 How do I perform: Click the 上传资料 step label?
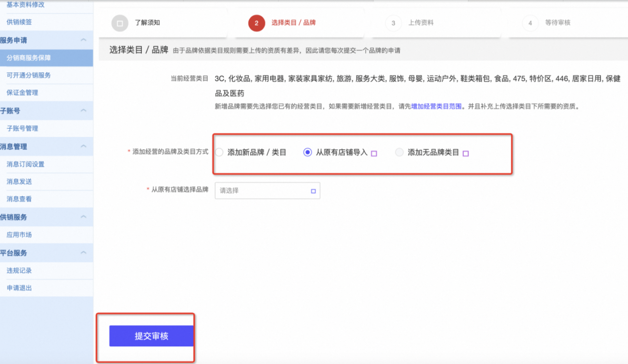click(x=421, y=22)
